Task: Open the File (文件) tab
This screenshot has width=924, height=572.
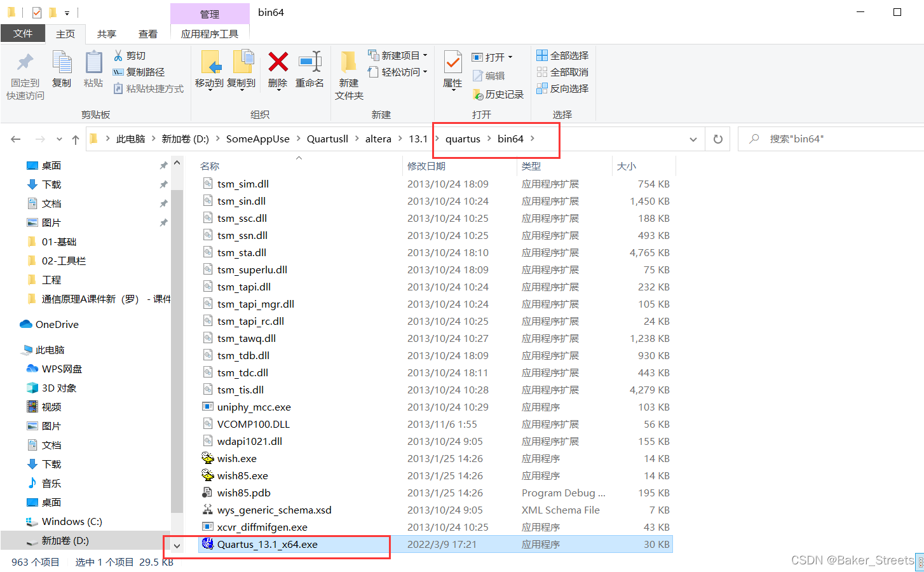Action: [23, 34]
